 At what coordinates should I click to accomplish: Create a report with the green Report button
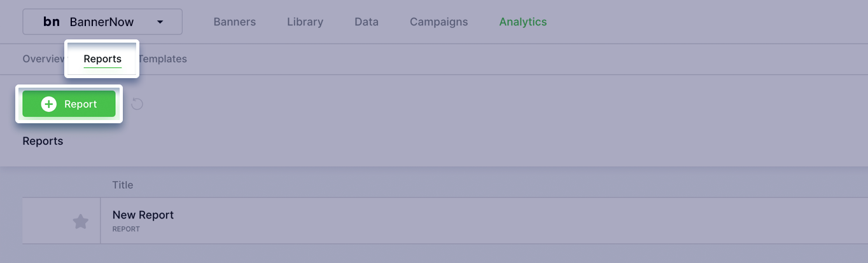point(69,104)
